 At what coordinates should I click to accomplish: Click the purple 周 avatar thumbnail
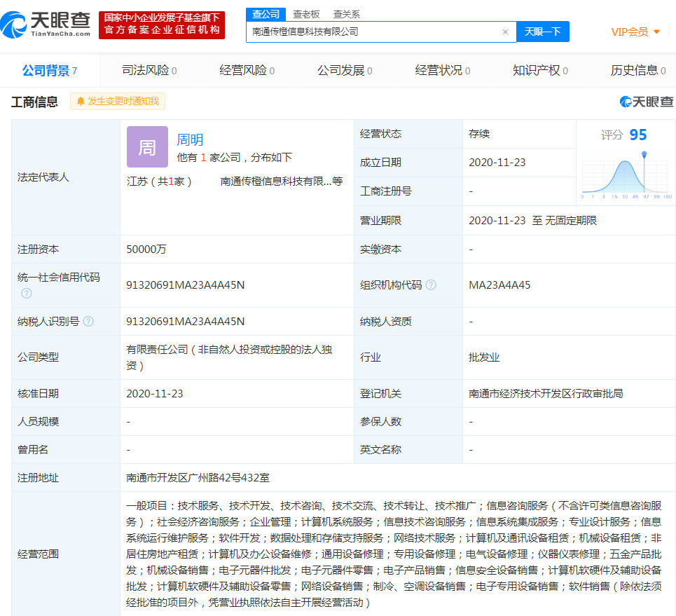pos(147,146)
